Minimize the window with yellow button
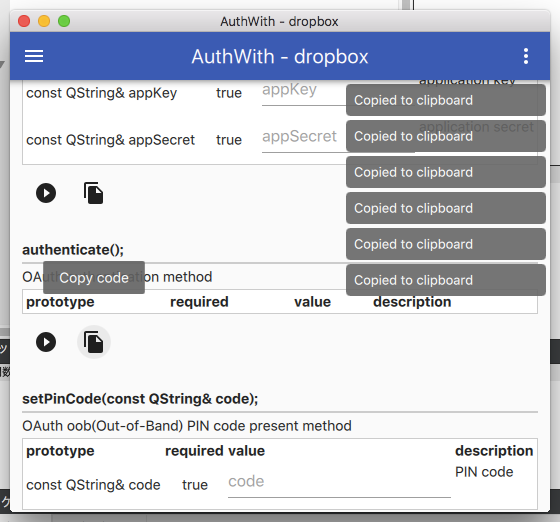This screenshot has width=560, height=522. [x=44, y=21]
